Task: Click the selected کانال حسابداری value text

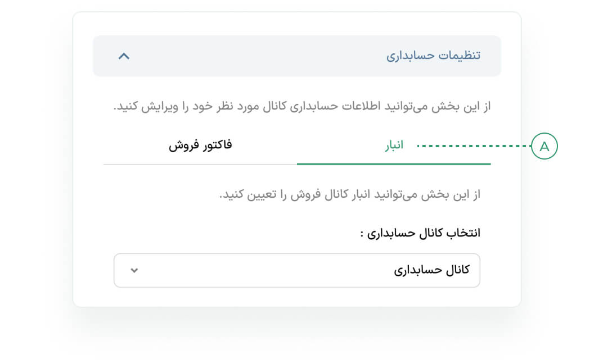Action: (x=431, y=270)
